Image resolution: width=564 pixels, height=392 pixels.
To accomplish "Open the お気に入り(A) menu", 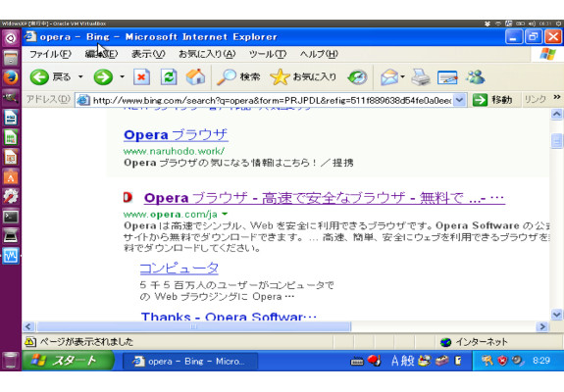I will 207,54.
